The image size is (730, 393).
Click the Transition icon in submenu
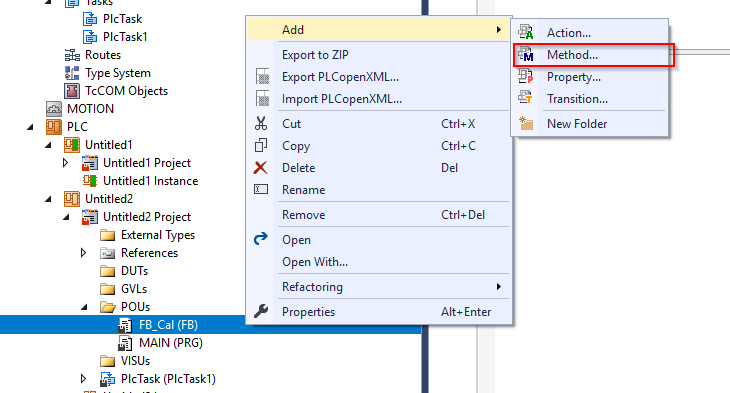coord(526,98)
